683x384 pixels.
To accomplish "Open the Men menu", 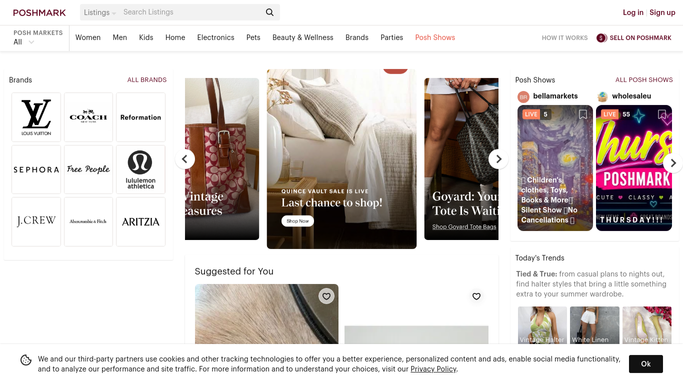I will coord(120,37).
